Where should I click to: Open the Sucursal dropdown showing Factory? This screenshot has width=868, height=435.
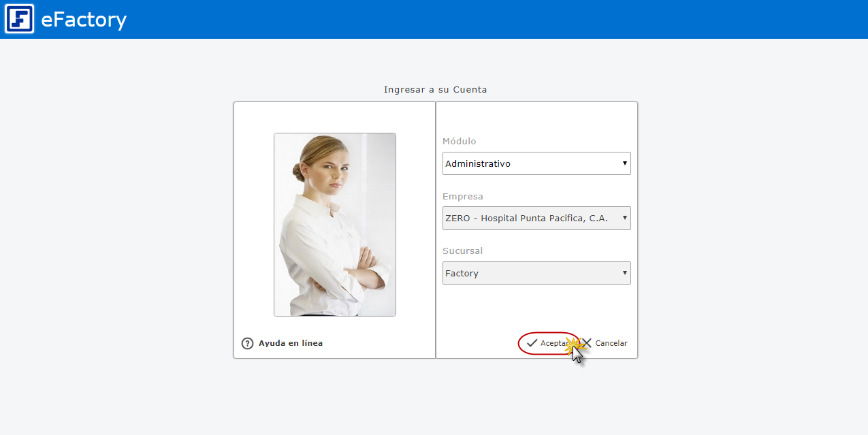[531, 273]
